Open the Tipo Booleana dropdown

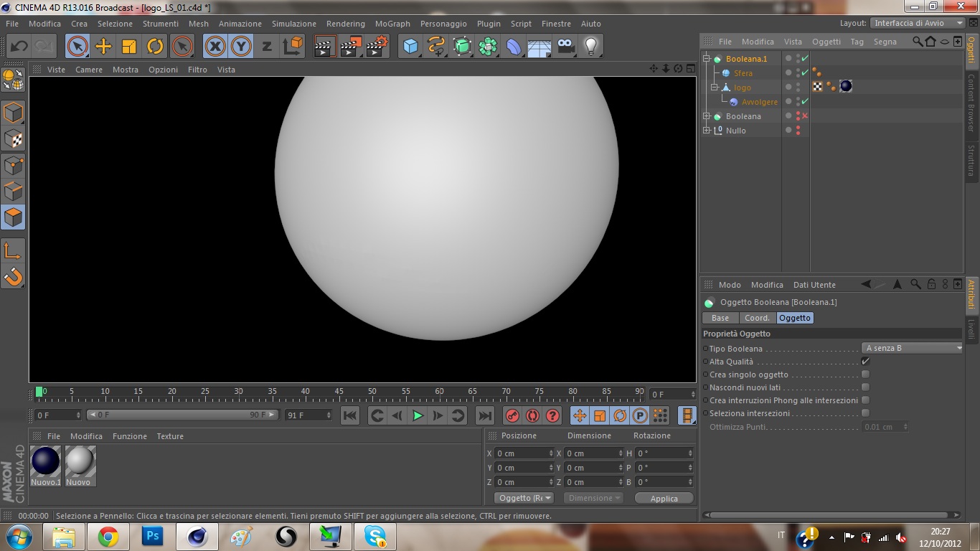(913, 348)
